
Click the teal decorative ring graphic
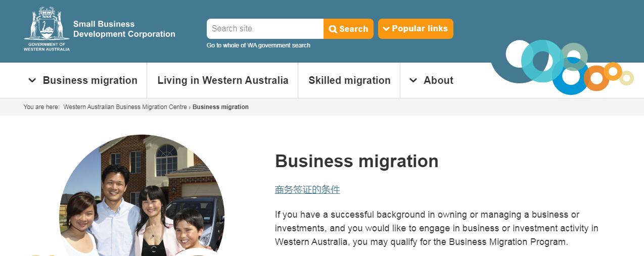(542, 61)
